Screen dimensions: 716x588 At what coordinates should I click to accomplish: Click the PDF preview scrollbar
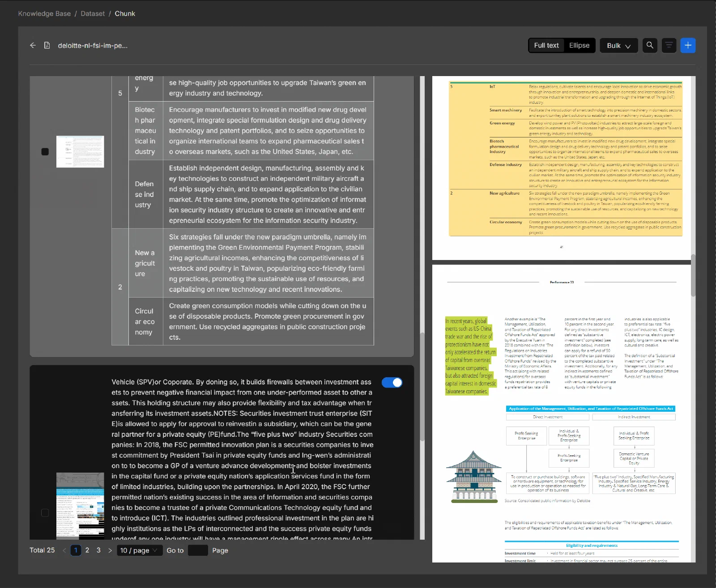coord(693,275)
